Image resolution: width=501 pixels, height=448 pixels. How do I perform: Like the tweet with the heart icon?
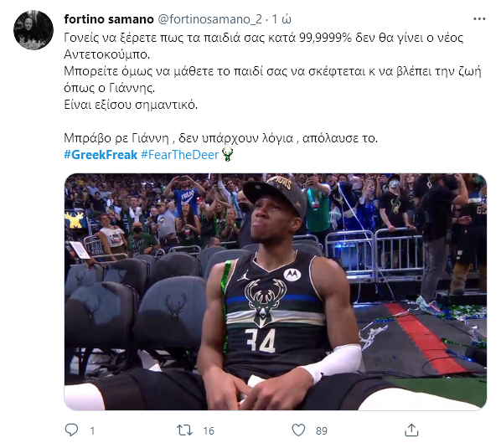298,430
